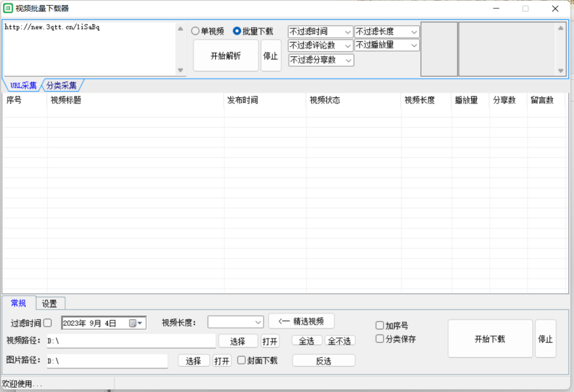This screenshot has height=392, width=574.
Task: Click into the 视频路径 input field
Action: coord(131,340)
